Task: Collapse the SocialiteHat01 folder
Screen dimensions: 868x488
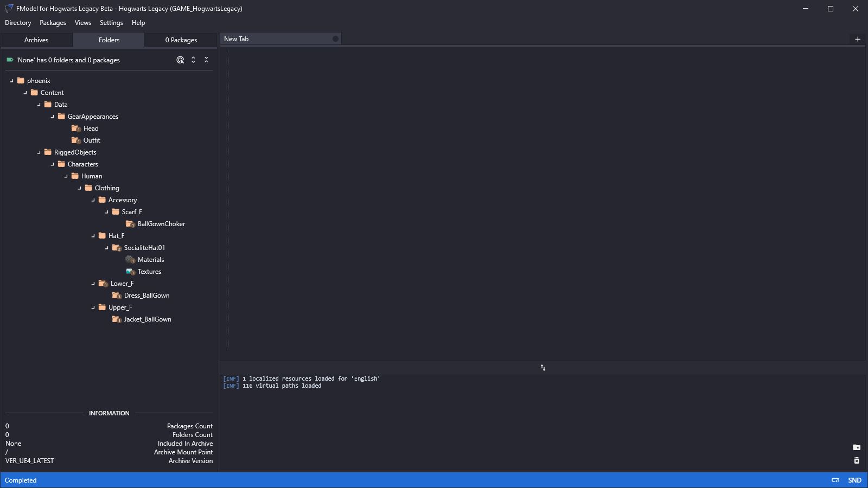Action: tap(107, 248)
